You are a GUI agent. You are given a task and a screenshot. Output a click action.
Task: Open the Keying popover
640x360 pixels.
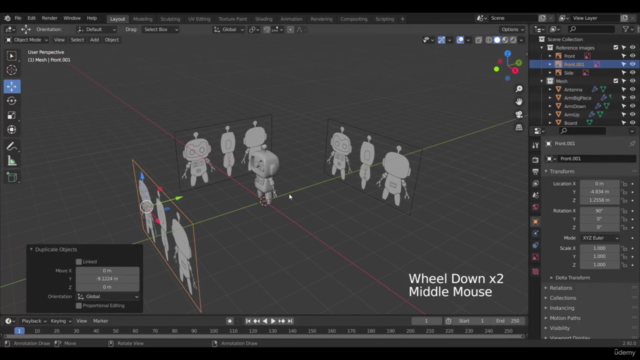[x=60, y=321]
